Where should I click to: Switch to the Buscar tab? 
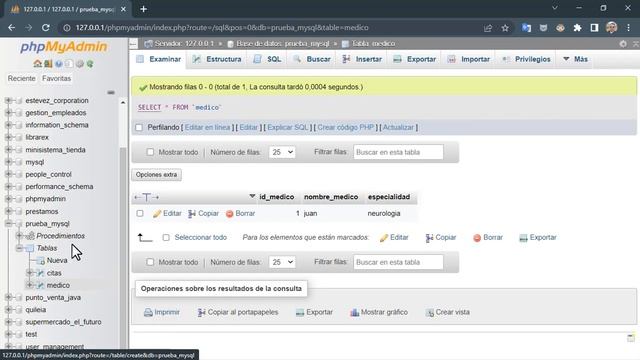(x=312, y=59)
